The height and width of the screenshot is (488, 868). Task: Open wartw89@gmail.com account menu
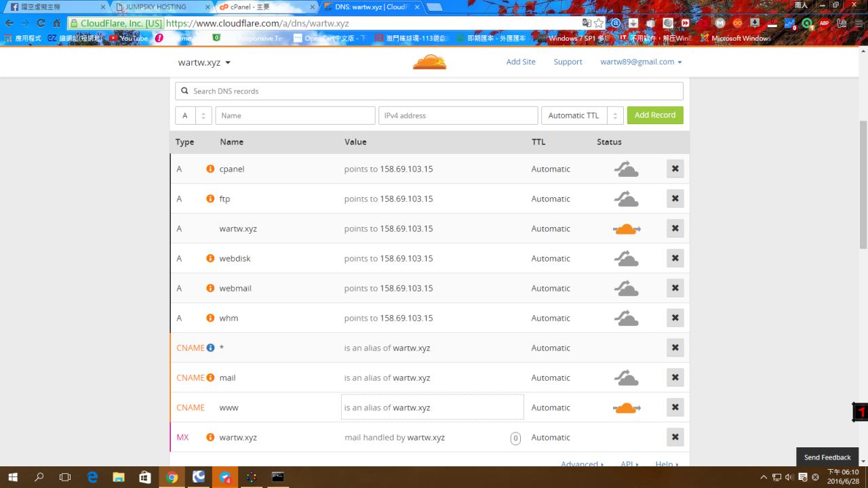pyautogui.click(x=641, y=62)
